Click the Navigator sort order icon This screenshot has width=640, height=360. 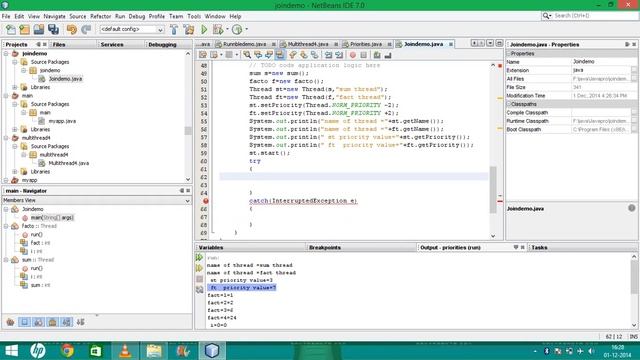pos(80,322)
